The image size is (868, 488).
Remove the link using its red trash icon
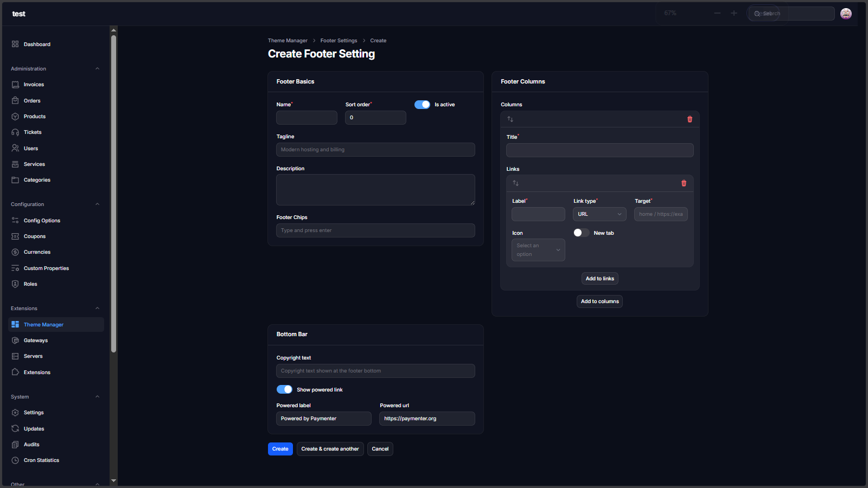[x=684, y=183]
